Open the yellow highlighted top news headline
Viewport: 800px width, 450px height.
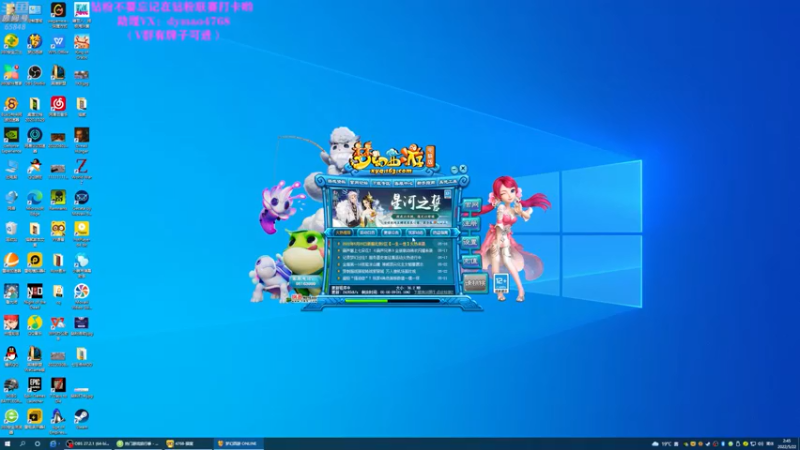point(384,244)
